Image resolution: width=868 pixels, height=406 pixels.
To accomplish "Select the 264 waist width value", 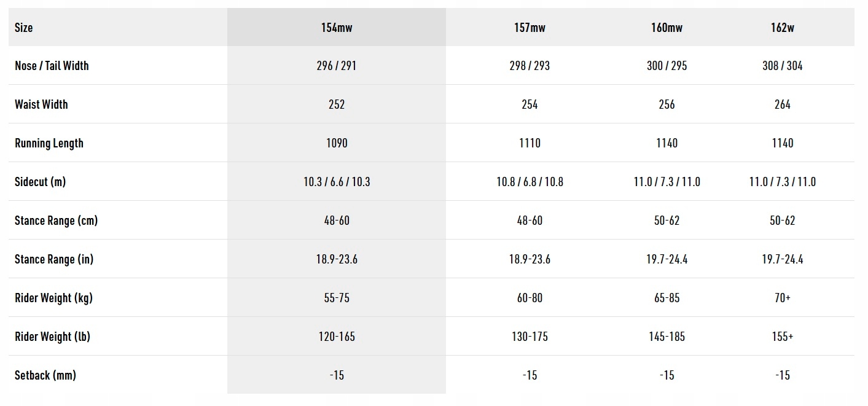I will pos(782,104).
